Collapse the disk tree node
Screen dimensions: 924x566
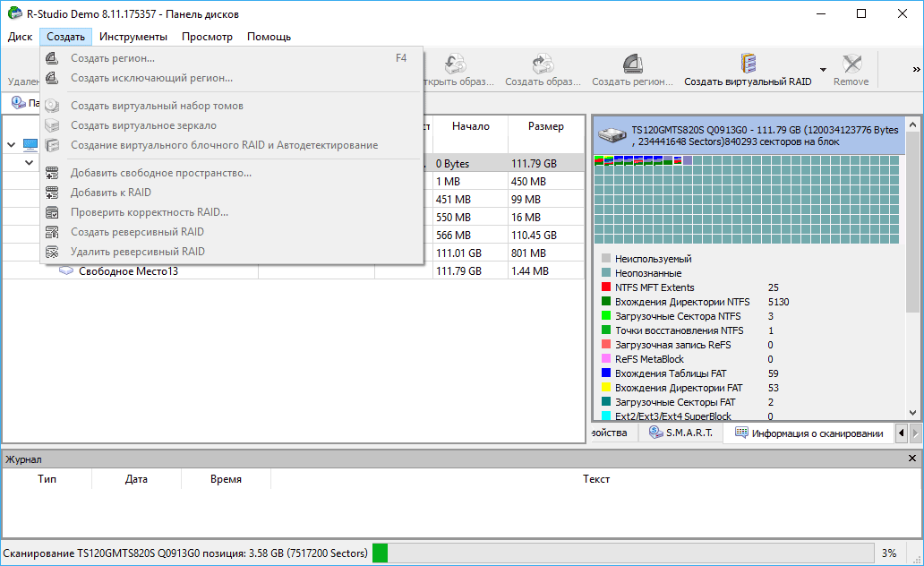click(29, 163)
